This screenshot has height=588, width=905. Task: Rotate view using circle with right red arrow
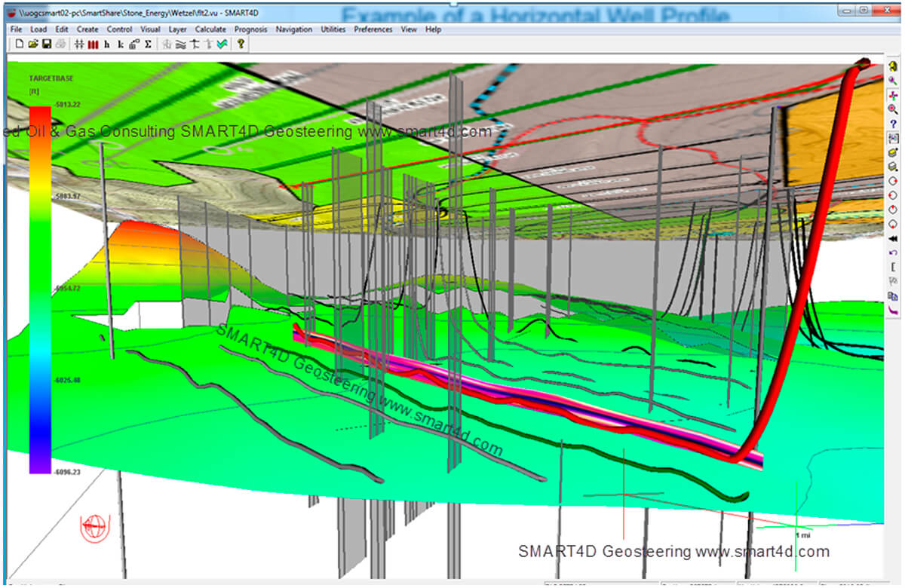pyautogui.click(x=893, y=181)
